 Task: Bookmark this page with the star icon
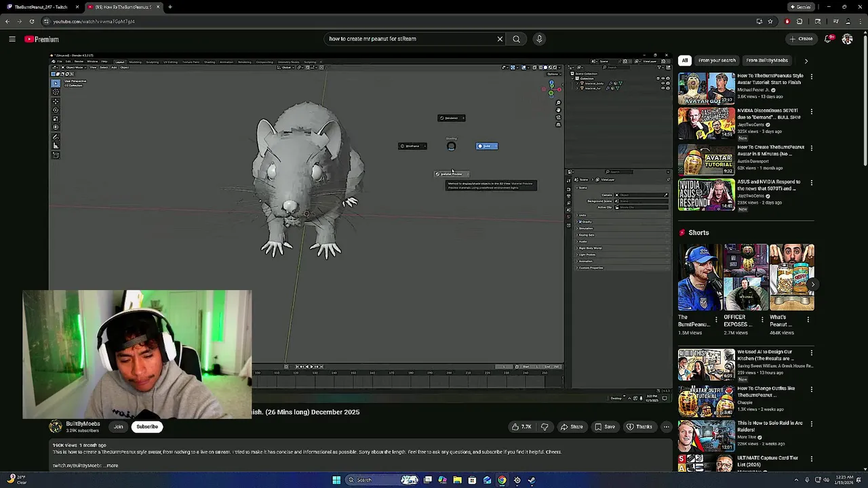coord(770,21)
